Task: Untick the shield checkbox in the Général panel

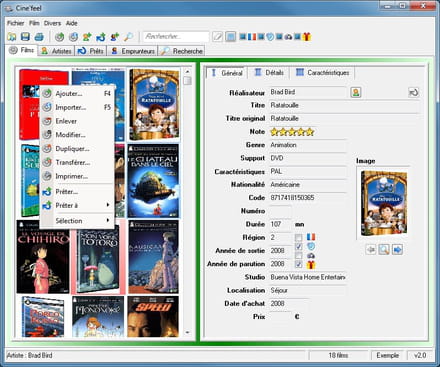Action: click(x=299, y=247)
